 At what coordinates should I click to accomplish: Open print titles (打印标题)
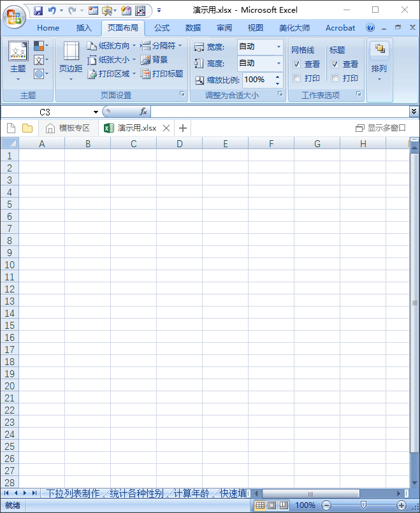[x=162, y=74]
